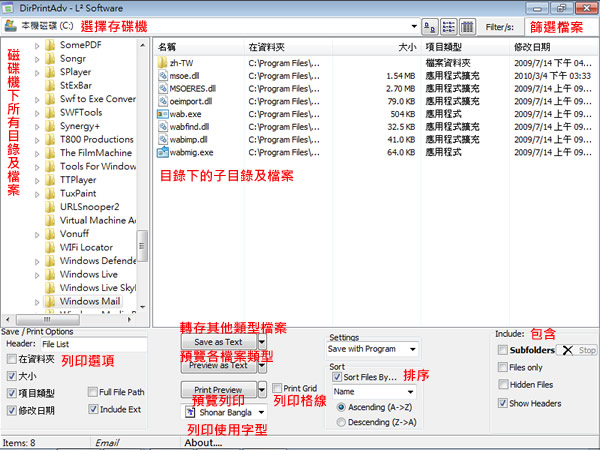The height and width of the screenshot is (450, 600).
Task: Open Save with Program settings dropdown
Action: click(412, 349)
